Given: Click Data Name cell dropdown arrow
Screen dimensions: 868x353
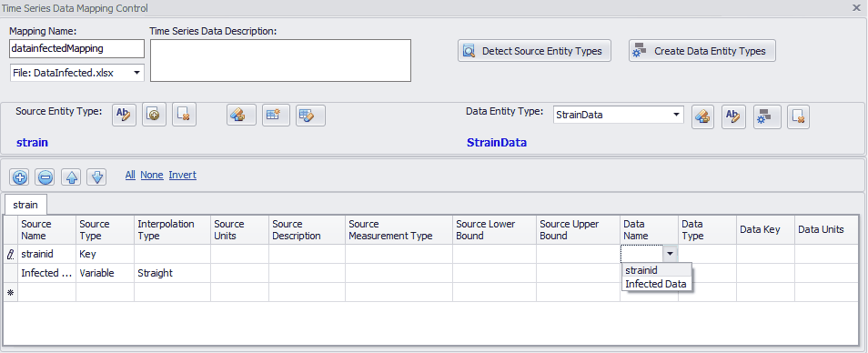Looking at the screenshot, I should point(671,254).
